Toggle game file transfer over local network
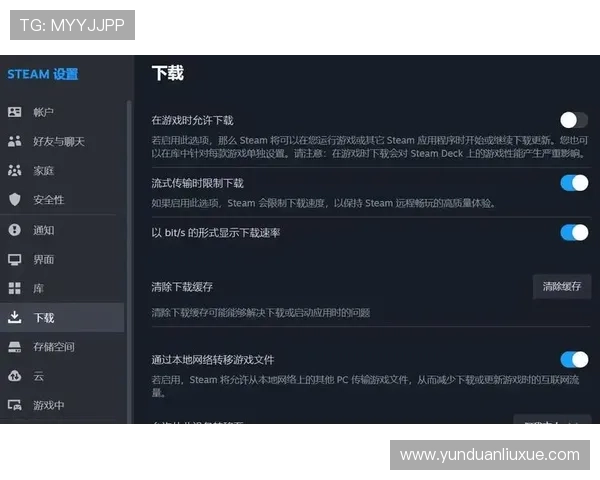This screenshot has height=480, width=600. 574,359
